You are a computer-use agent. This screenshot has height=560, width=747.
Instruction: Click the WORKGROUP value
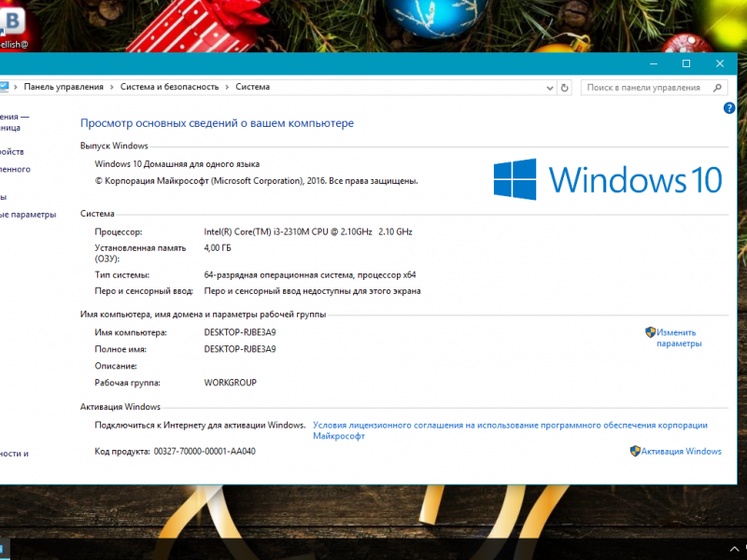(230, 383)
